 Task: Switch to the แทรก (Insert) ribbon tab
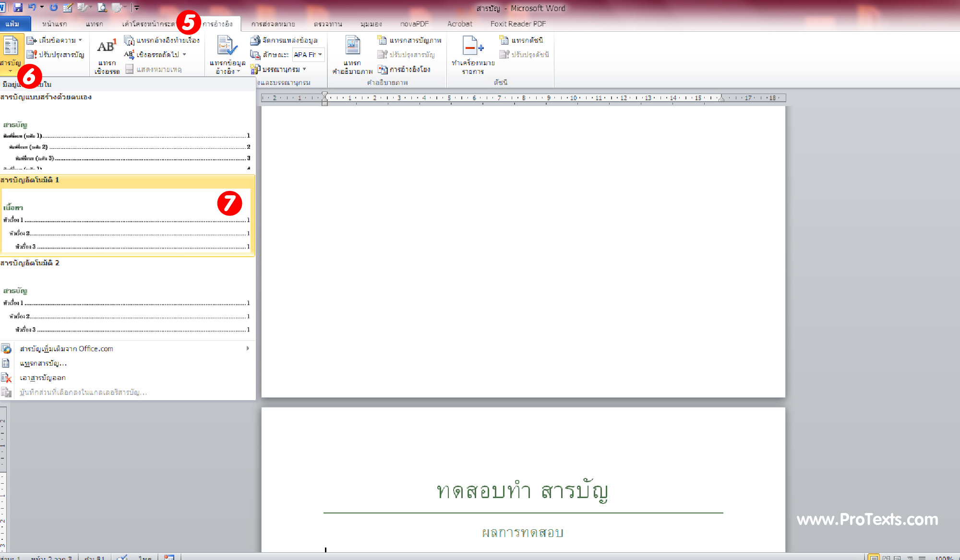click(94, 24)
